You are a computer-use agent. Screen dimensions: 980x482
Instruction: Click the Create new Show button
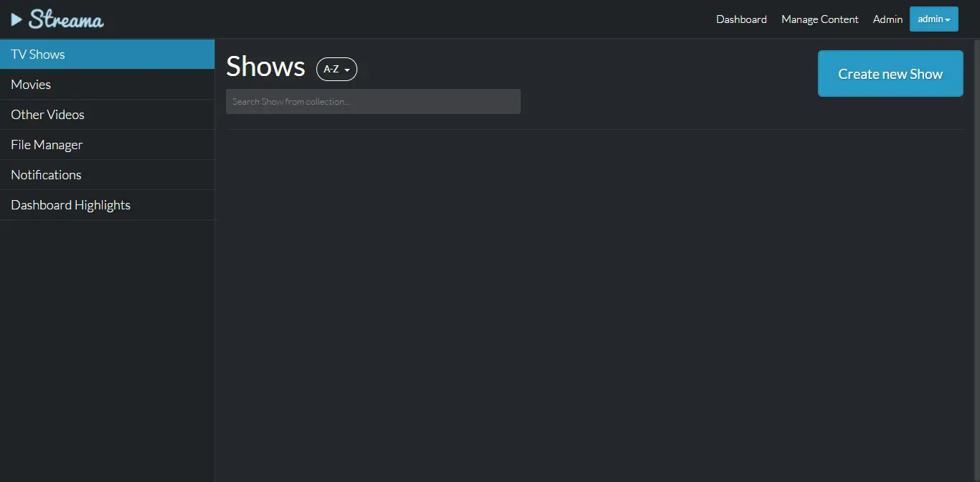click(890, 74)
